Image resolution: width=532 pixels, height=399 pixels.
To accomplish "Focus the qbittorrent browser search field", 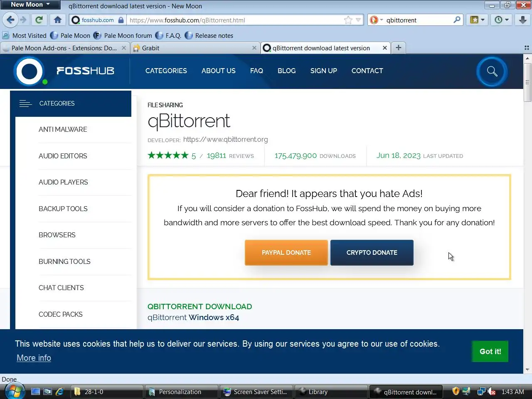I will pyautogui.click(x=418, y=20).
